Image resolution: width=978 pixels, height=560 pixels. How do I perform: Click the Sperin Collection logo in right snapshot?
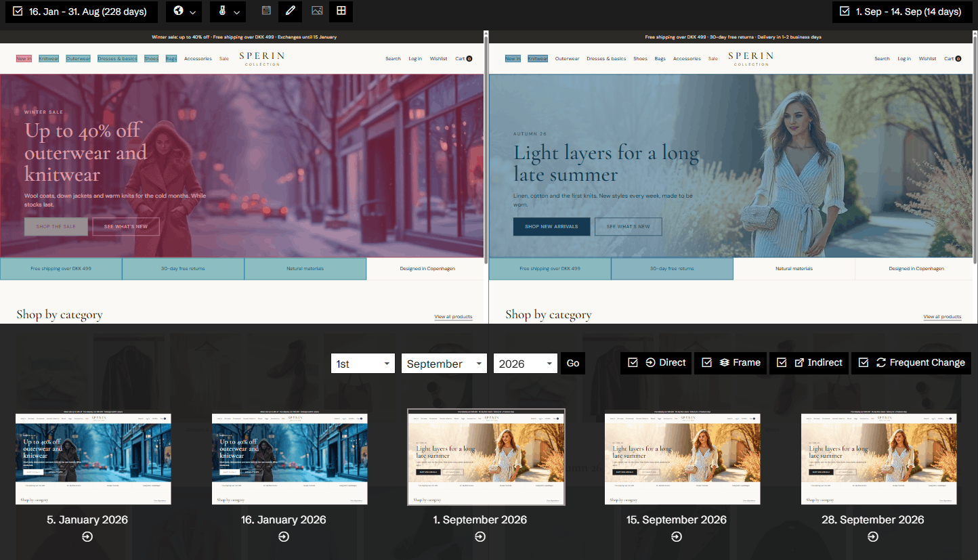coord(751,59)
